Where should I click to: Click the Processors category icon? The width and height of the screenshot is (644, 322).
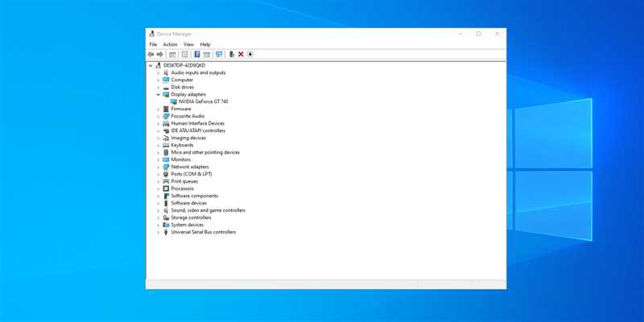point(166,188)
